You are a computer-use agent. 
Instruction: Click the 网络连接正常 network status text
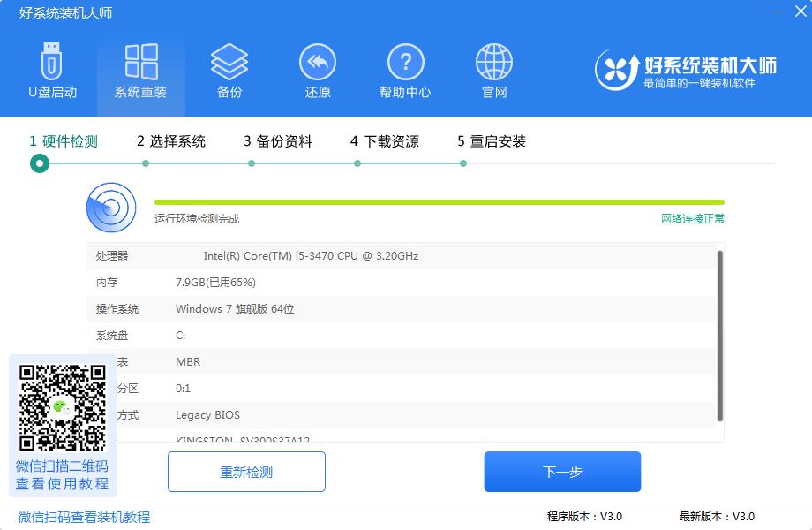pos(692,219)
